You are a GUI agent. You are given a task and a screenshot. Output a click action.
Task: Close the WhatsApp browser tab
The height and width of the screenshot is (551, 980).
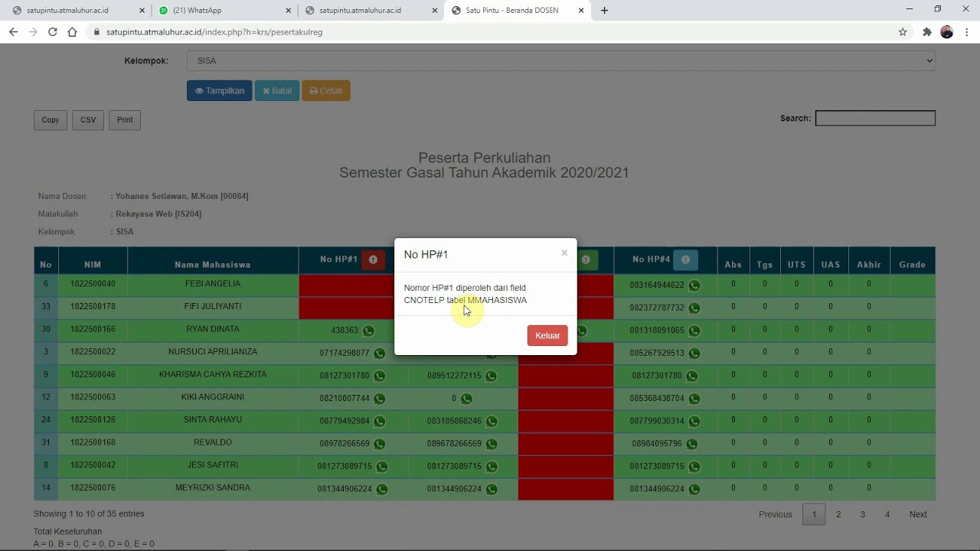click(x=288, y=11)
